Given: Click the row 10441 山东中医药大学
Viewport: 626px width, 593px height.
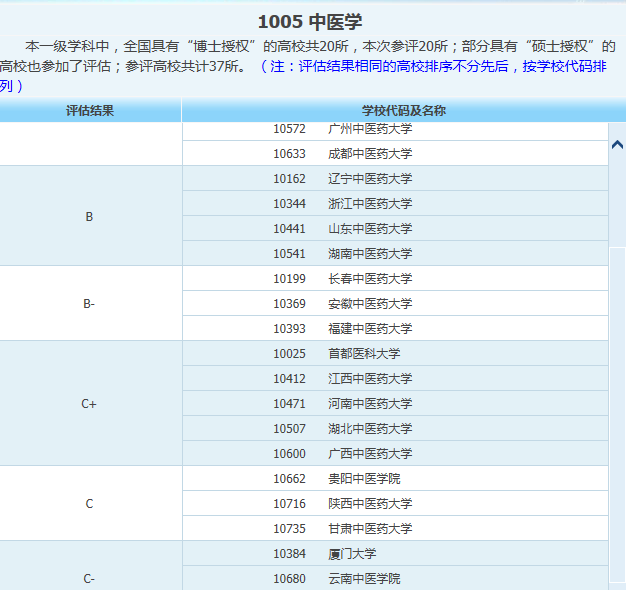Looking at the screenshot, I should click(395, 229).
